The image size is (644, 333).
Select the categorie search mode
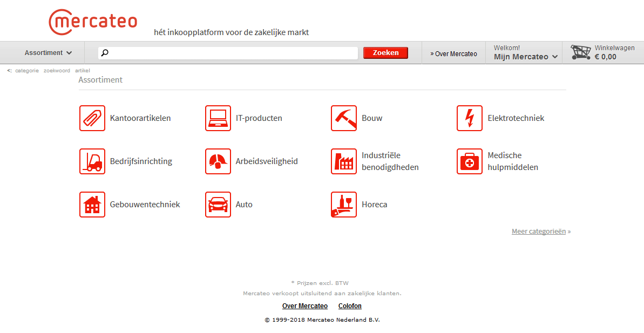coord(27,71)
